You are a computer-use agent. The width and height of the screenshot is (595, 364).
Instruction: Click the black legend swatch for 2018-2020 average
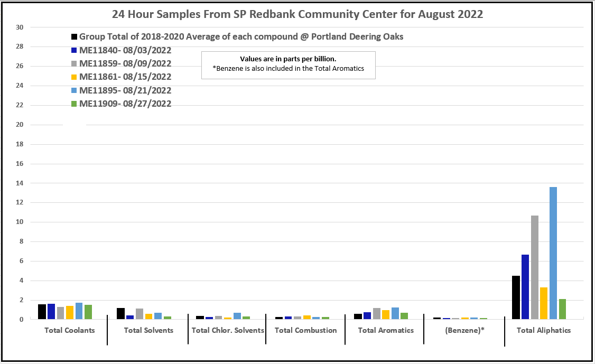(75, 37)
